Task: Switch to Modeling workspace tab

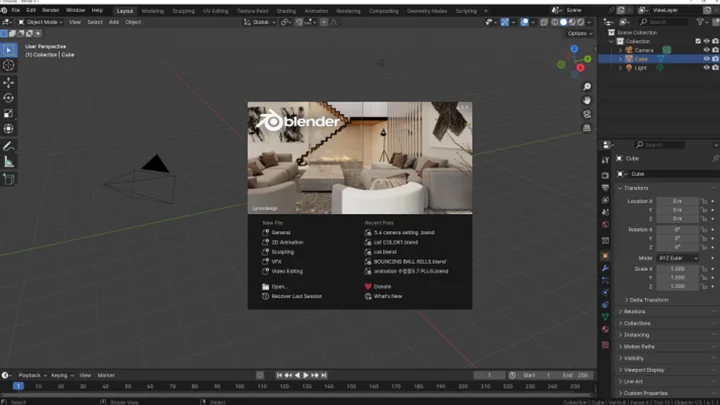Action: (x=152, y=11)
